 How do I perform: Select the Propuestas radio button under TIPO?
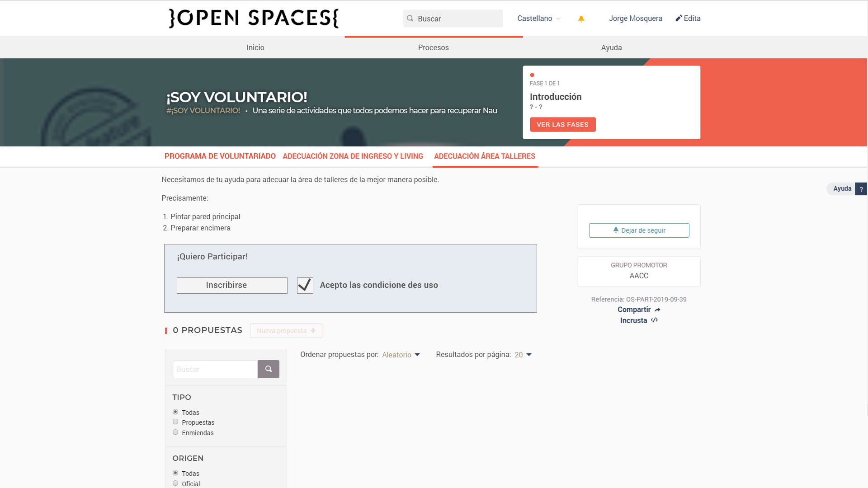[175, 422]
